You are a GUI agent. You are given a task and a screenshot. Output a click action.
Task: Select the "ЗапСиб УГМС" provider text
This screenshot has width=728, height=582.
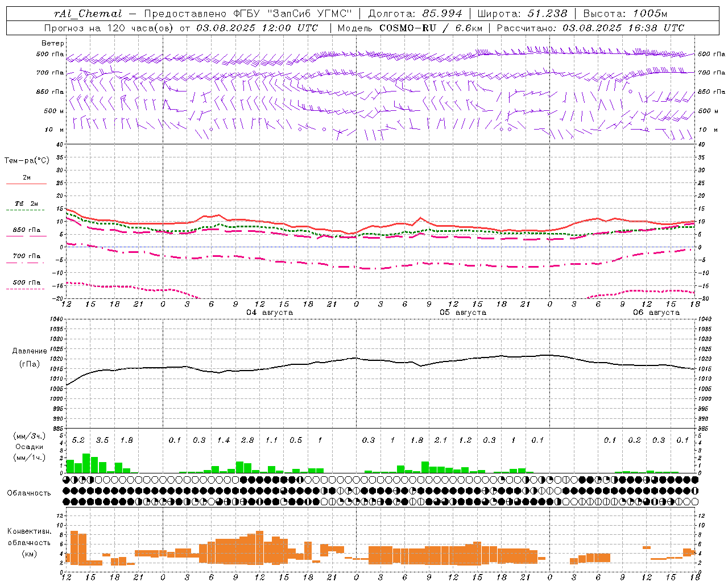coord(309,14)
